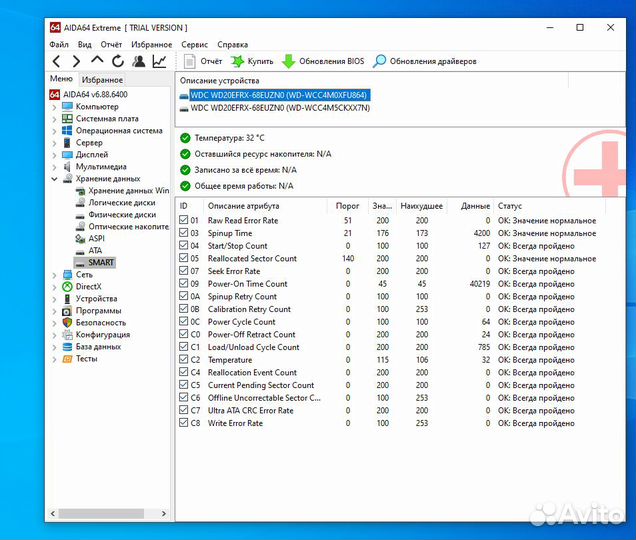Click the refresh toolbar icon
Screen dimensions: 636x540
118,61
